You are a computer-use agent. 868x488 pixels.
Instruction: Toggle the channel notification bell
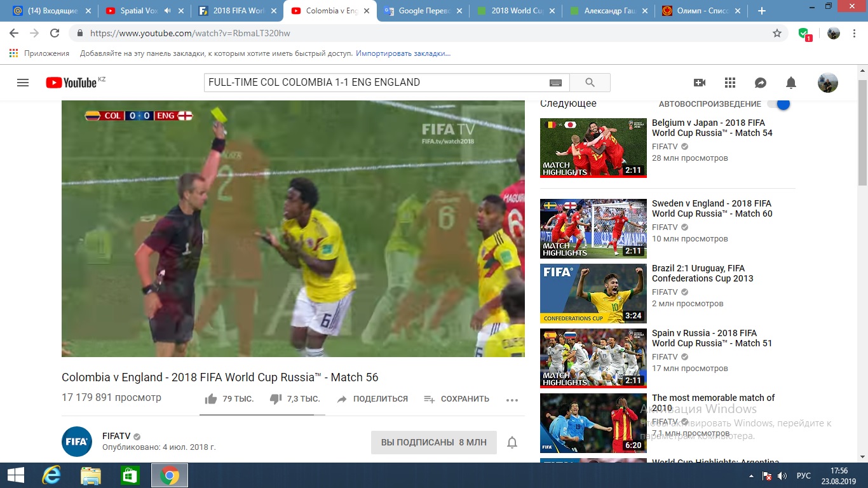coord(512,442)
